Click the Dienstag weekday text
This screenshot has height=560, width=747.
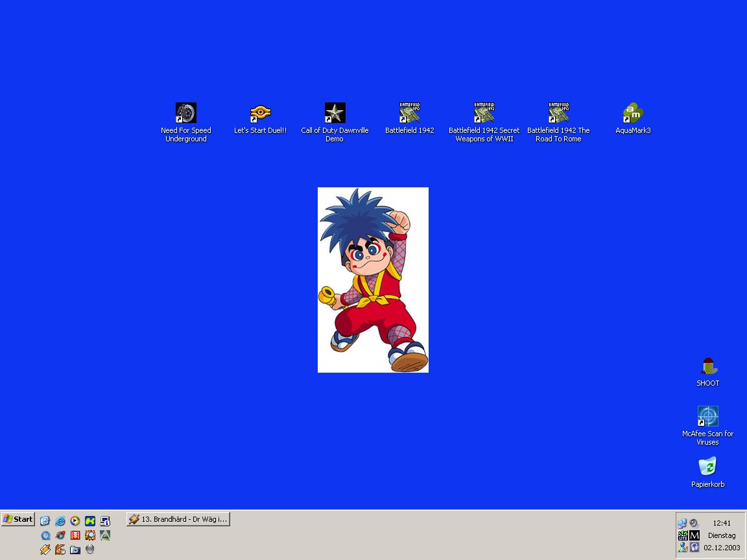[x=722, y=535]
